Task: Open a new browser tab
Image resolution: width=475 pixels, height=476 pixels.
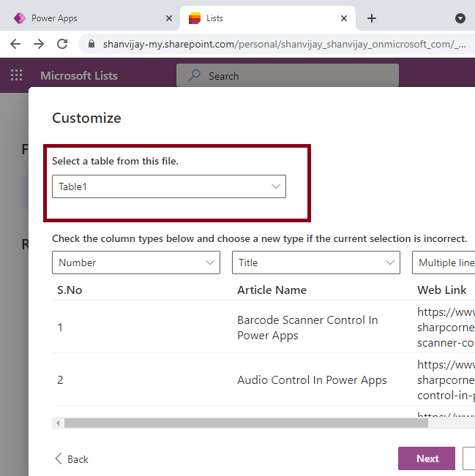Action: (372, 18)
